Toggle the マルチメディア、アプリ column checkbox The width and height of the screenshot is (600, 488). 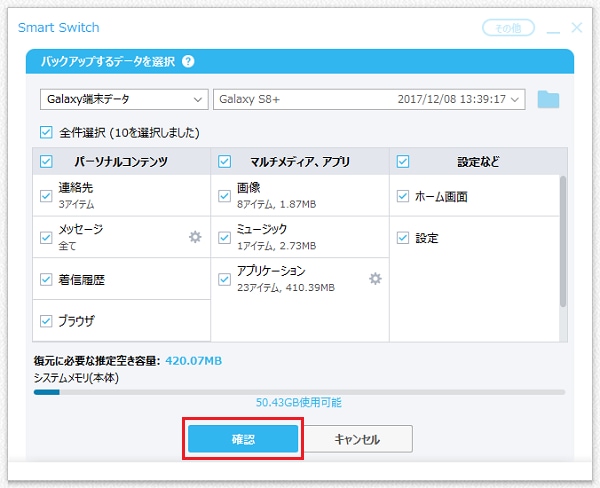224,162
